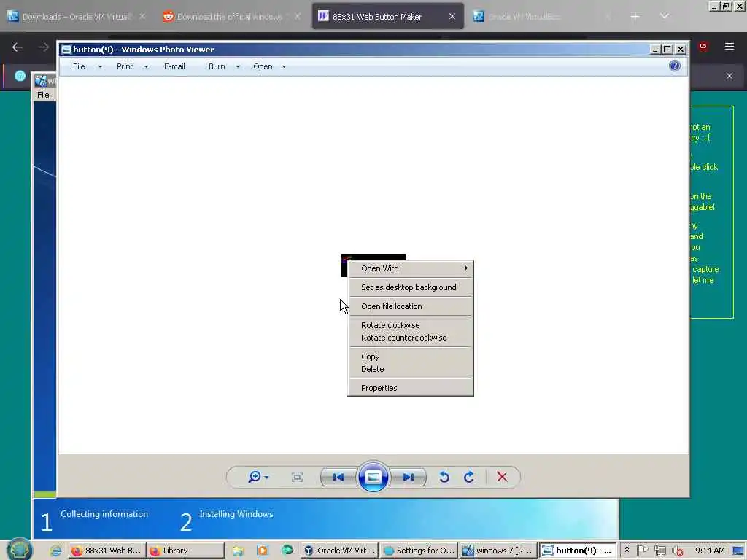Open the browser hamburger menu

click(729, 46)
